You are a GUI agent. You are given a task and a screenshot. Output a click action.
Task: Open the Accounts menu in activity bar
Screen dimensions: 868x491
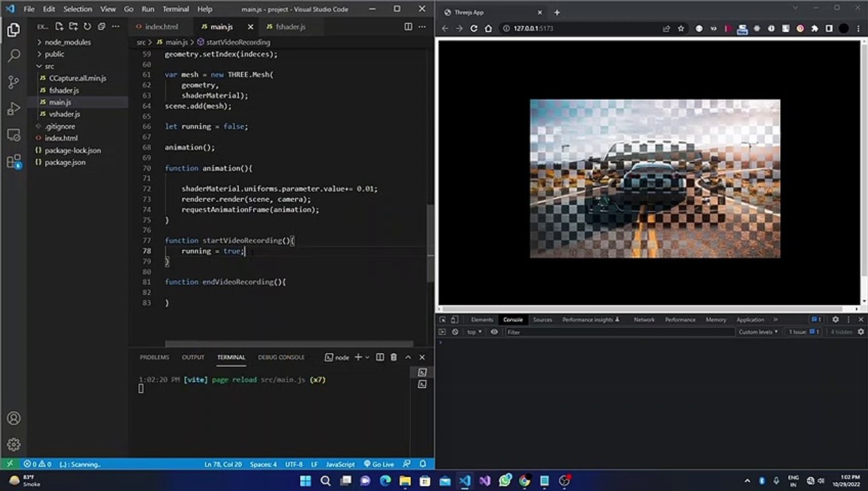point(14,418)
